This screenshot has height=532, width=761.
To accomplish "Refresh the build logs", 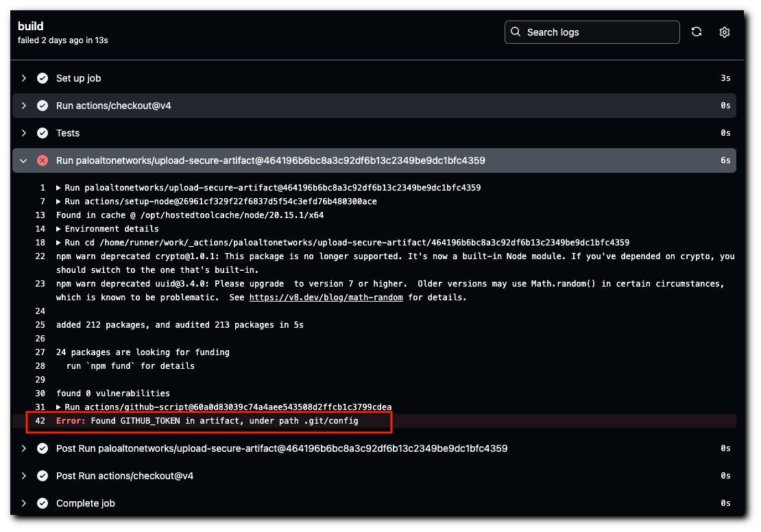I will coord(697,32).
